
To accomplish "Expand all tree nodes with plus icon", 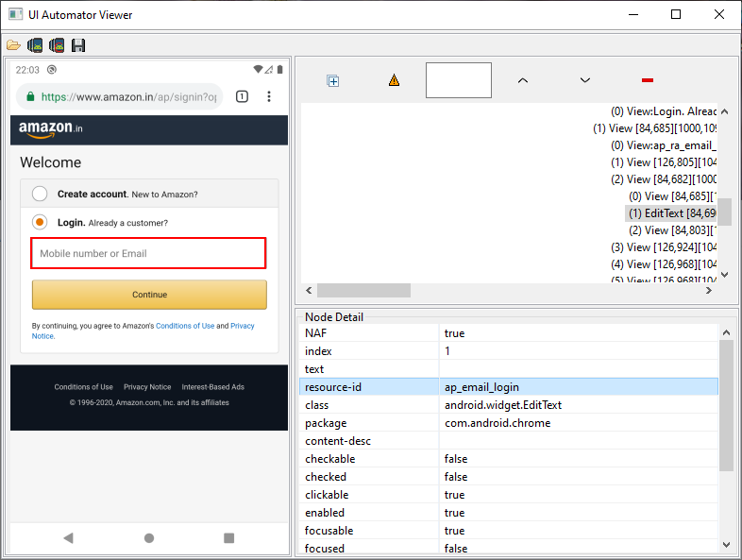I will tap(333, 81).
